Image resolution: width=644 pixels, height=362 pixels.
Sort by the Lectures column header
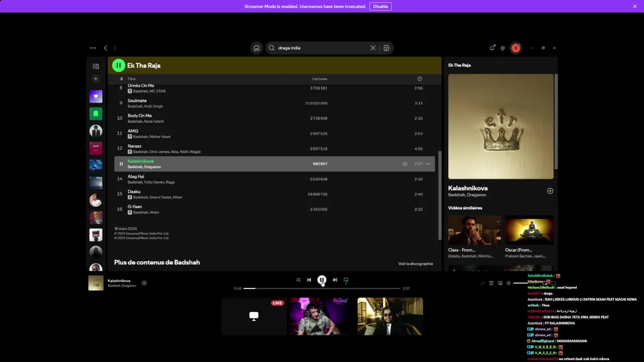[319, 79]
